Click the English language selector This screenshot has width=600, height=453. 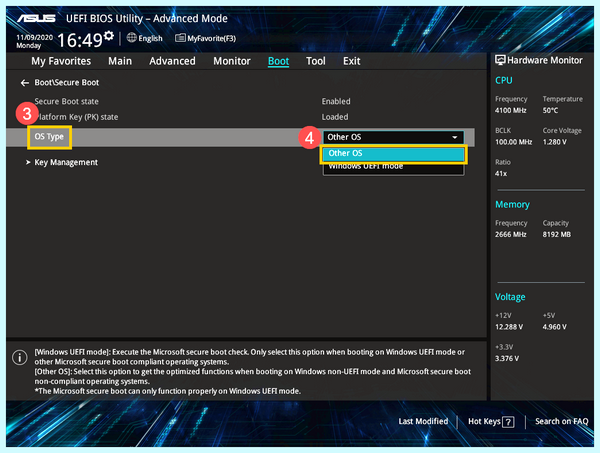click(x=150, y=38)
